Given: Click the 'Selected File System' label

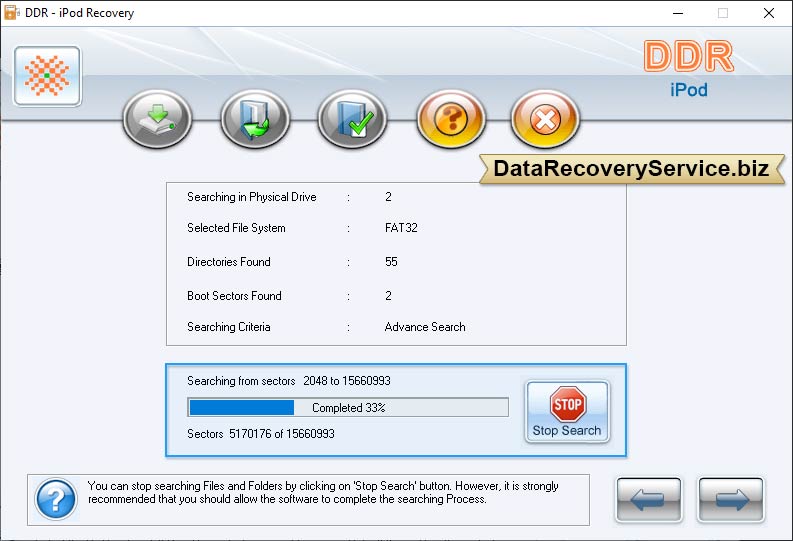Looking at the screenshot, I should (236, 228).
